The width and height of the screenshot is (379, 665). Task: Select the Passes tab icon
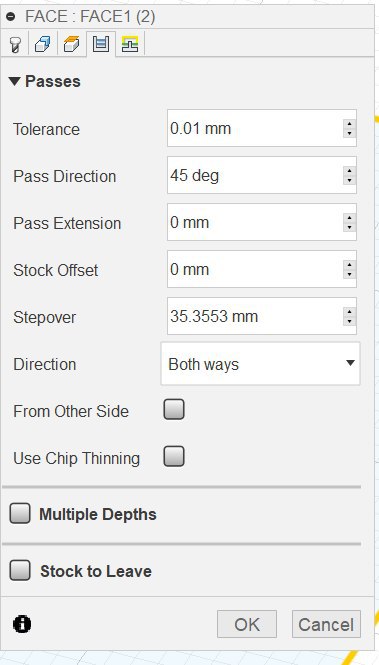click(x=101, y=44)
